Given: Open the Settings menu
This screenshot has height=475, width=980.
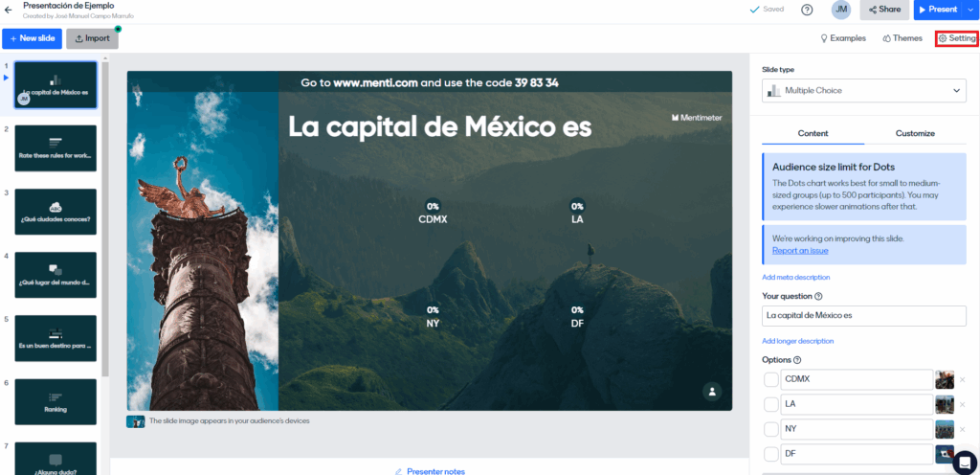Looking at the screenshot, I should (x=957, y=38).
